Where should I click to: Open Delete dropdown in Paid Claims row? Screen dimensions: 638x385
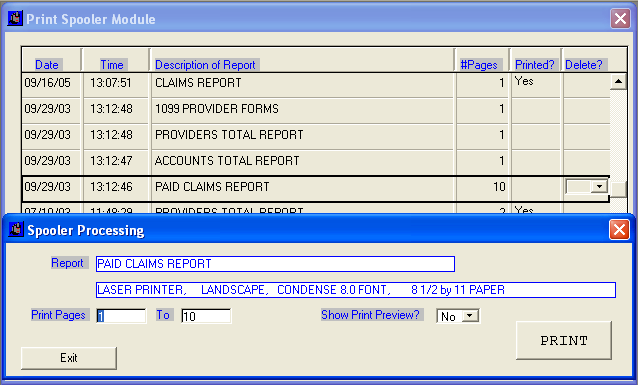[x=599, y=186]
